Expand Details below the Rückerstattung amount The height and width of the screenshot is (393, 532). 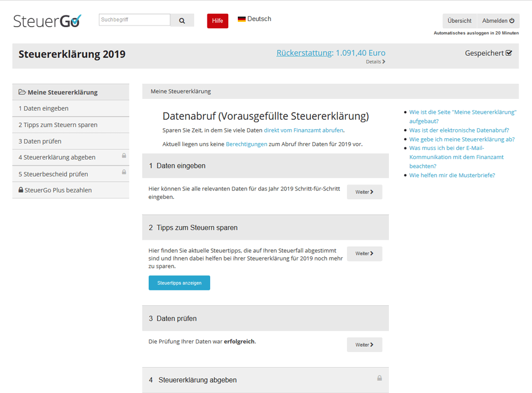(375, 62)
